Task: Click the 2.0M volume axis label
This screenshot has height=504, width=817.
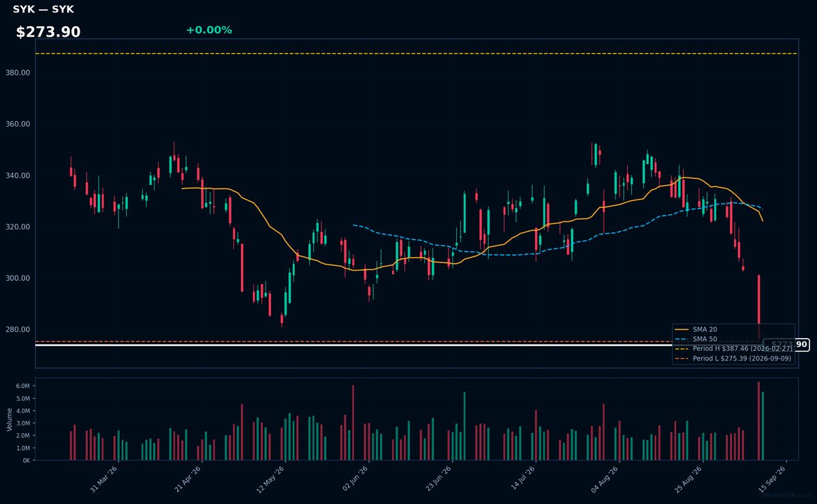Action: tap(22, 436)
